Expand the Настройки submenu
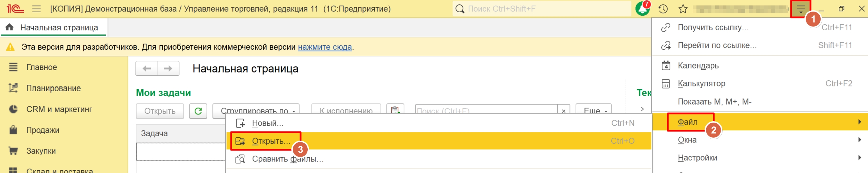Image resolution: width=868 pixels, height=173 pixels. click(697, 158)
